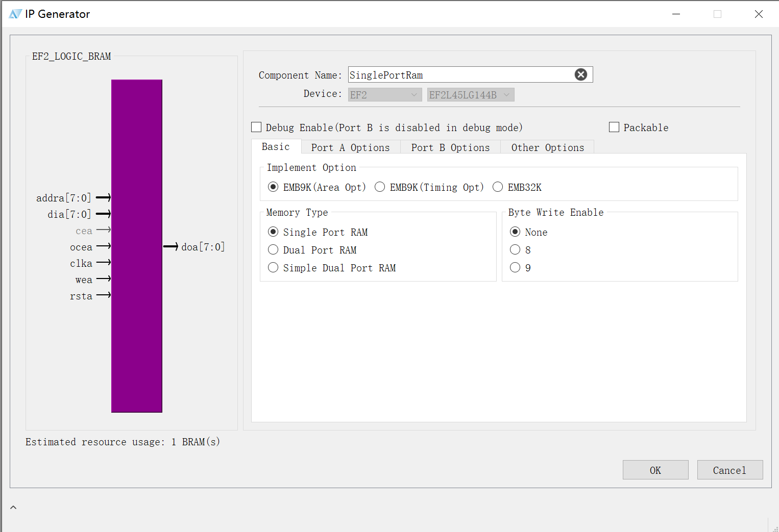Confirm with the OK button
779x532 pixels.
[655, 470]
